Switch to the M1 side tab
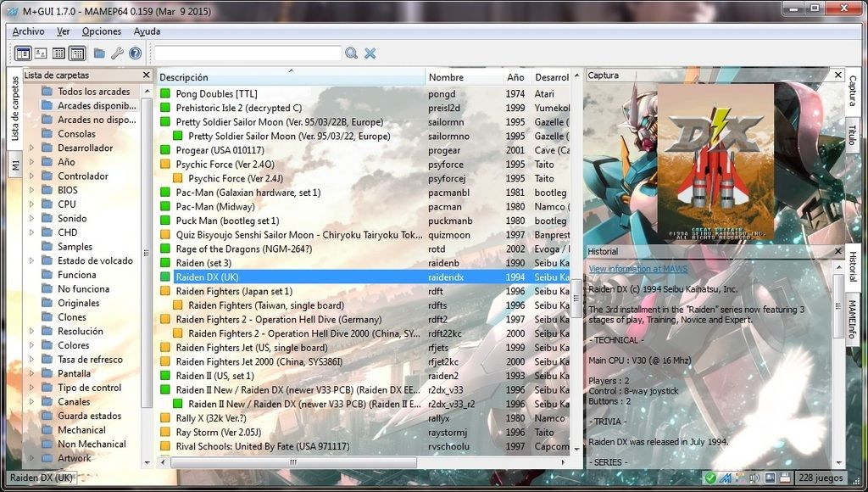This screenshot has width=868, height=492. coord(15,165)
